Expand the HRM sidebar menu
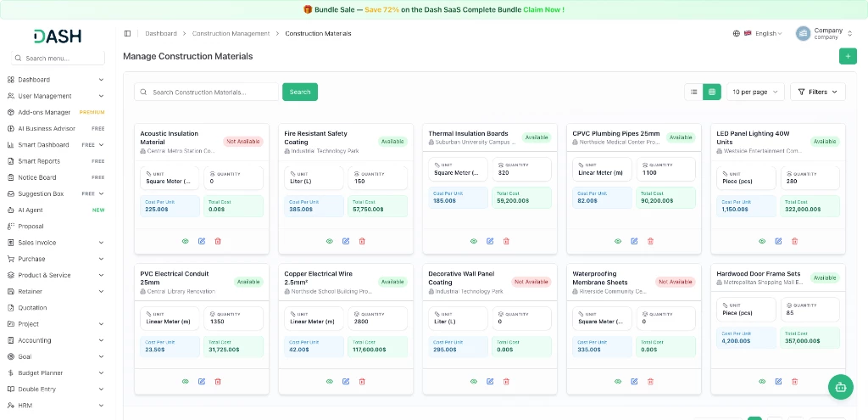This screenshot has width=868, height=420. [x=55, y=406]
